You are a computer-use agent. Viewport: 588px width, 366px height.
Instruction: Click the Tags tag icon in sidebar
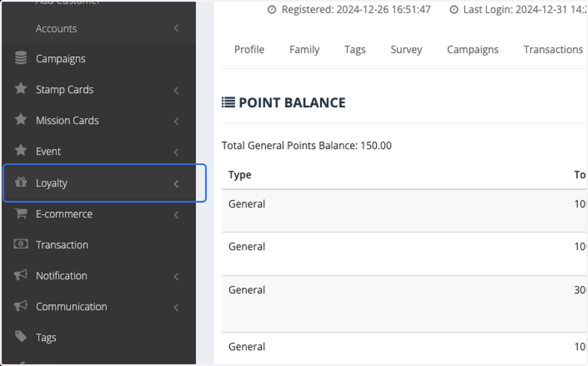[x=21, y=337]
